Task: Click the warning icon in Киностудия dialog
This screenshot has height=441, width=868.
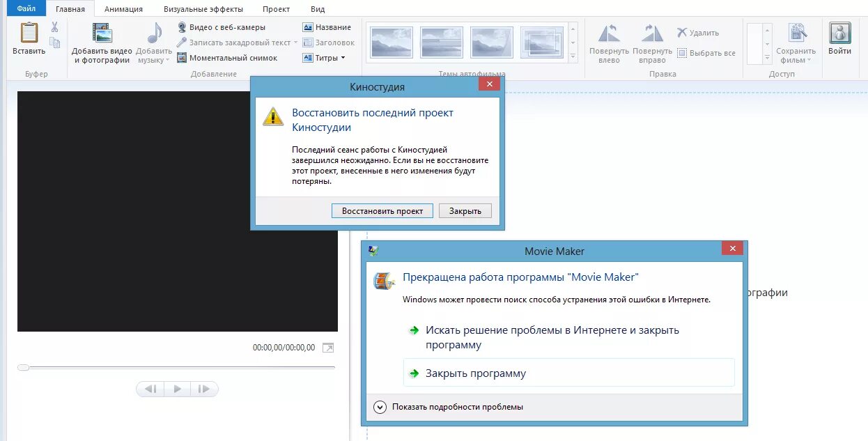Action: tap(273, 116)
